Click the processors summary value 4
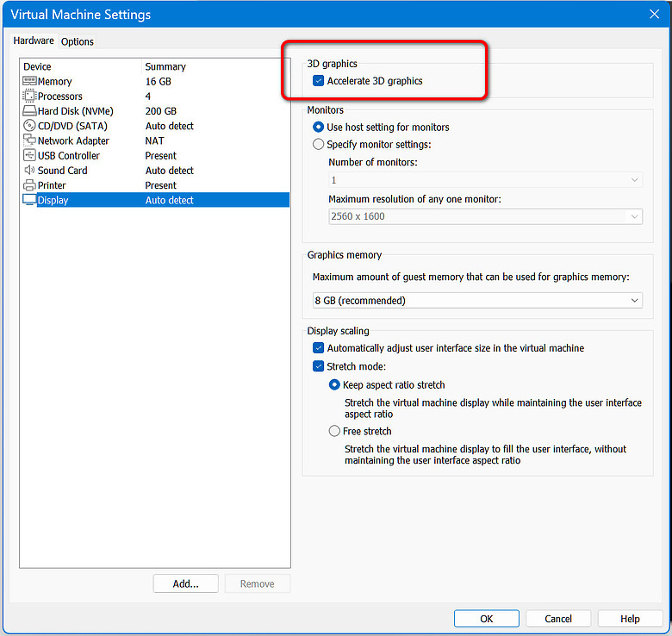Screen dimensions: 672x636 pos(148,96)
